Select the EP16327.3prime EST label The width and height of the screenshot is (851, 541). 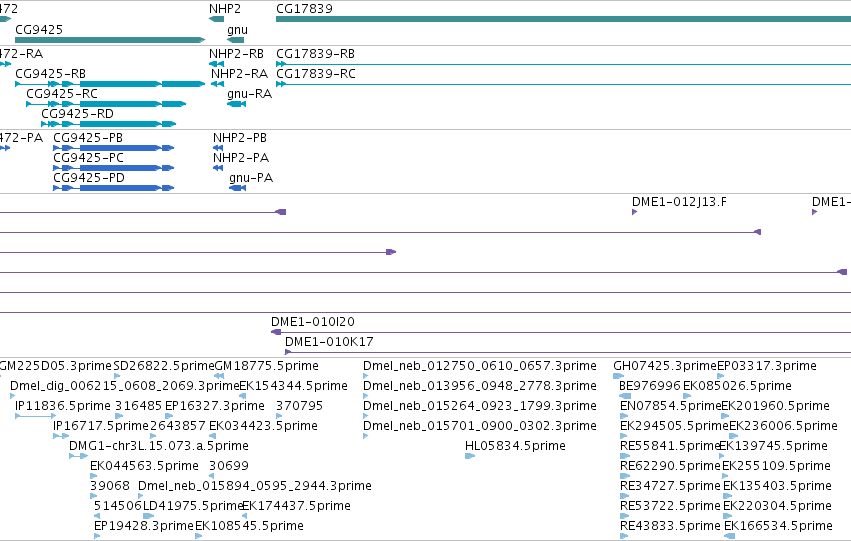(x=215, y=406)
